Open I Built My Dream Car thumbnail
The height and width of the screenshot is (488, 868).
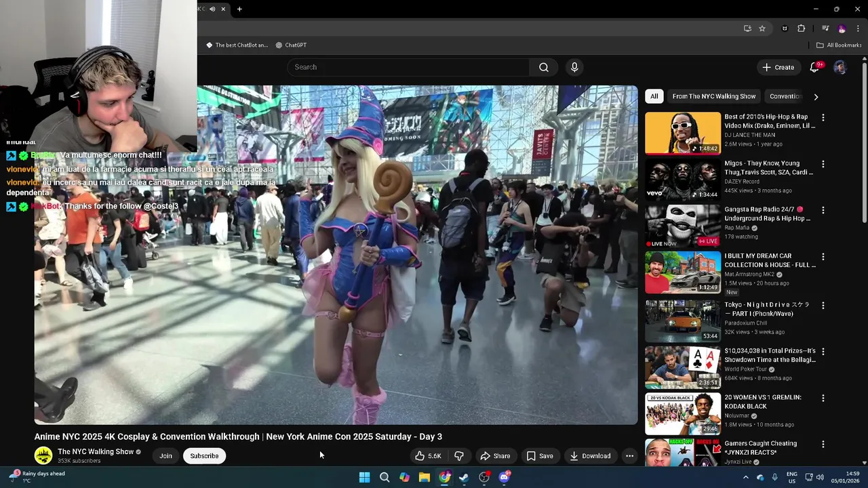tap(683, 272)
